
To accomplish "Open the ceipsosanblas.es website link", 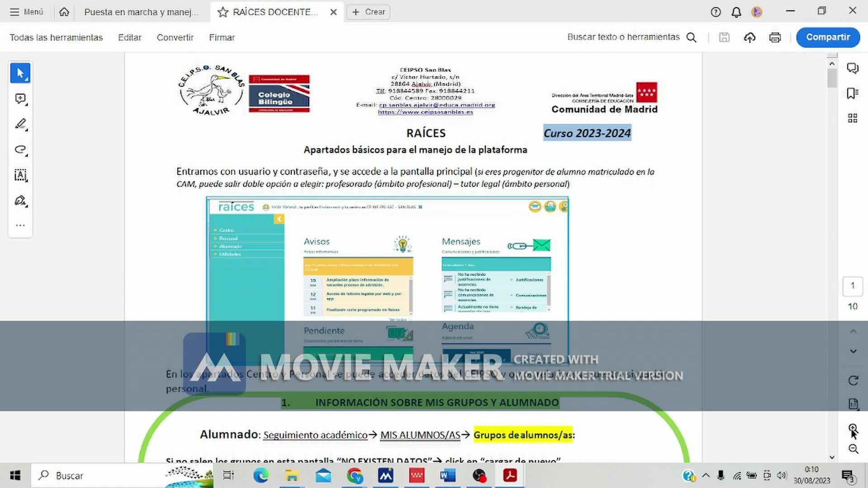I will (425, 112).
